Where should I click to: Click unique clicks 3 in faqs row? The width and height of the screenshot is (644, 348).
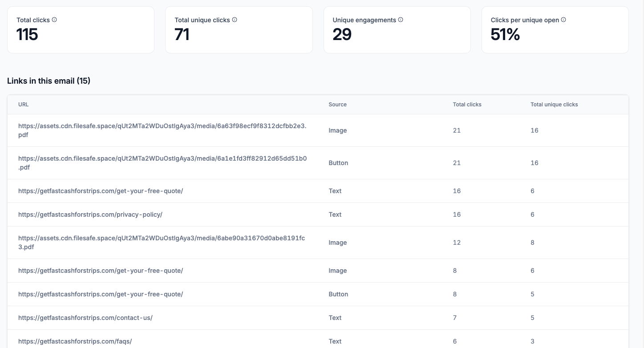tap(532, 341)
